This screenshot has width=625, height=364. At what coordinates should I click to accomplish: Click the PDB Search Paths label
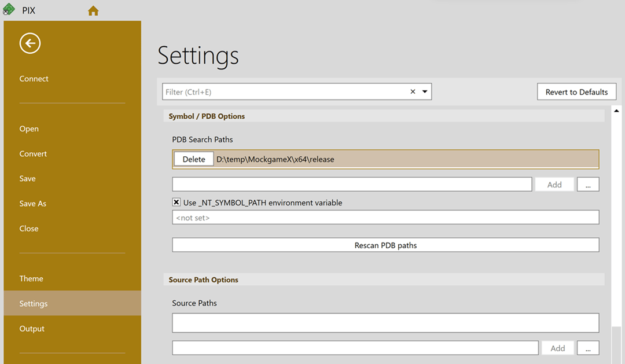[x=203, y=139]
